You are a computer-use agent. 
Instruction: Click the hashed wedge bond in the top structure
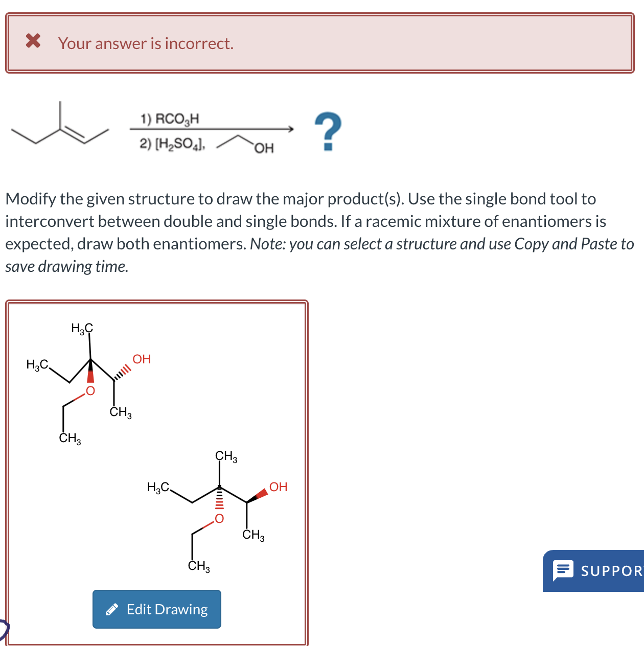(x=121, y=370)
